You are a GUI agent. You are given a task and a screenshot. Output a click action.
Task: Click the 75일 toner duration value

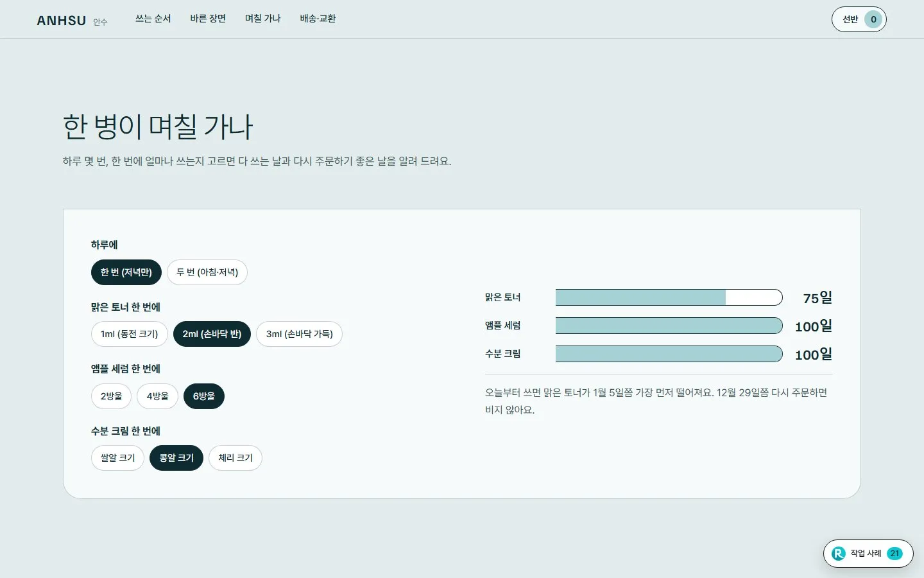(817, 298)
